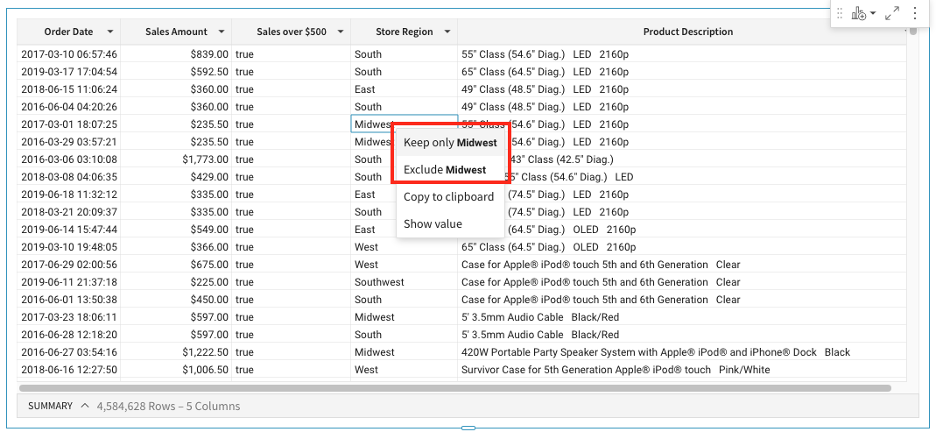Expand the table to full screen
Image resolution: width=936 pixels, height=432 pixels.
[893, 13]
